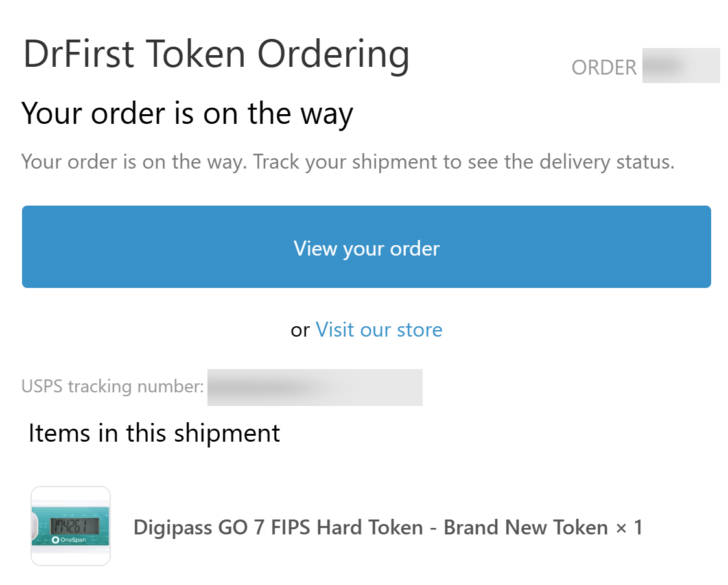Select the "Your order is on the way" heading
The width and height of the screenshot is (728, 585).
[x=187, y=113]
